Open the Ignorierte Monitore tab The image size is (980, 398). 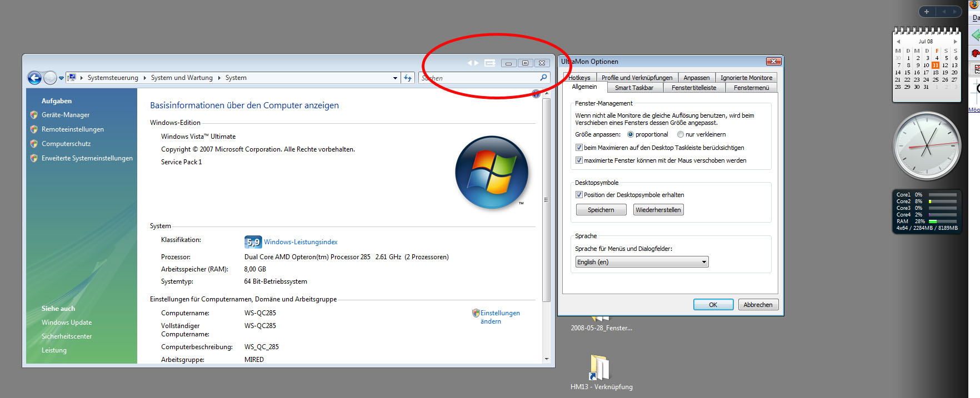[x=746, y=78]
